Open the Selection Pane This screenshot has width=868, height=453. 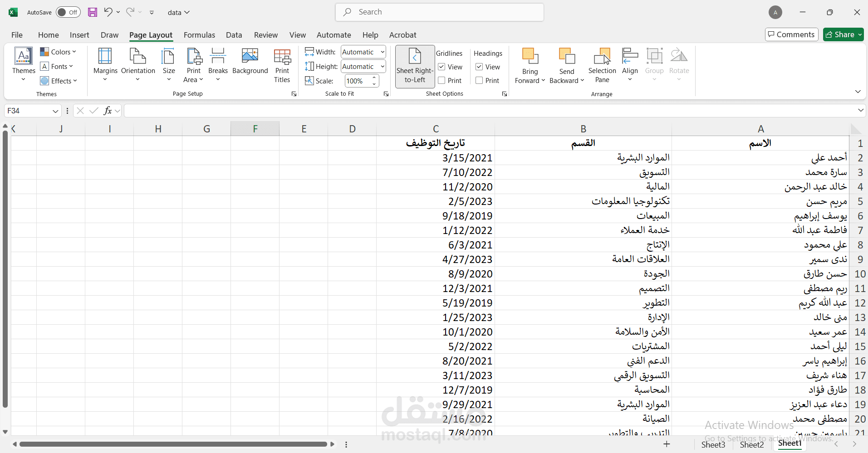pyautogui.click(x=602, y=65)
